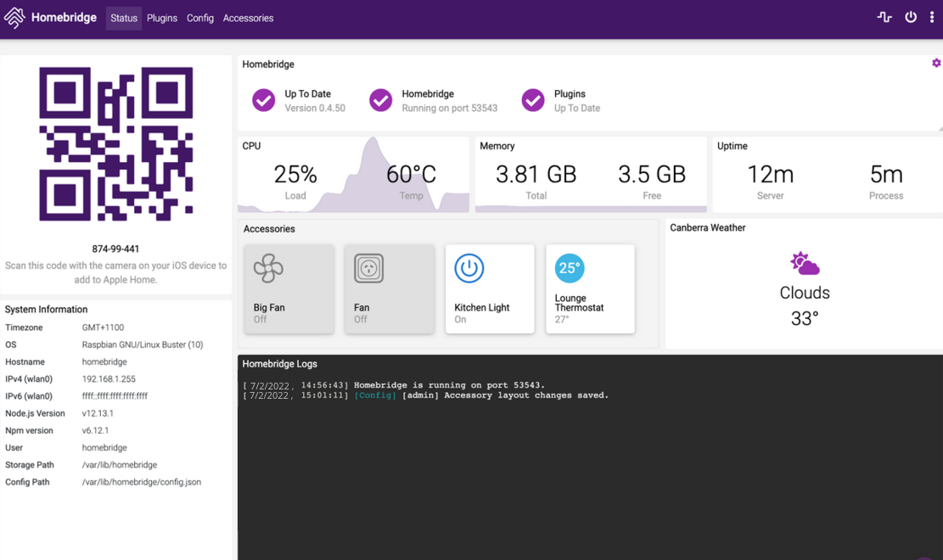Image resolution: width=943 pixels, height=560 pixels.
Task: Click the power restart icon
Action: pyautogui.click(x=911, y=17)
